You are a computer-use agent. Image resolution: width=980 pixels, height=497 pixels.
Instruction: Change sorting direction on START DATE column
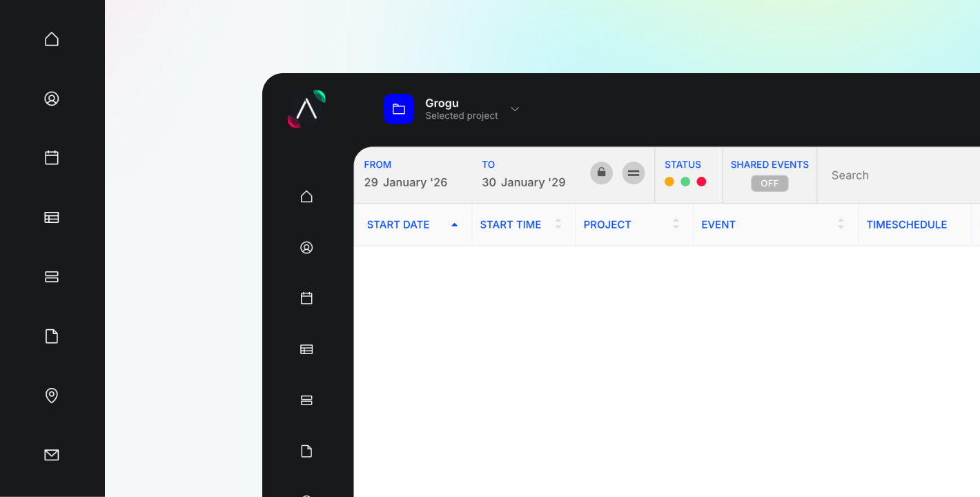pyautogui.click(x=454, y=224)
